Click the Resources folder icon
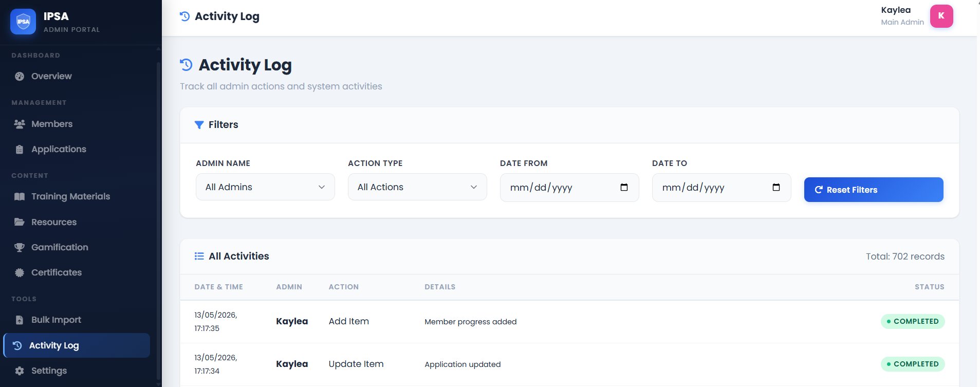Screen dimensions: 980x387 coord(20,222)
